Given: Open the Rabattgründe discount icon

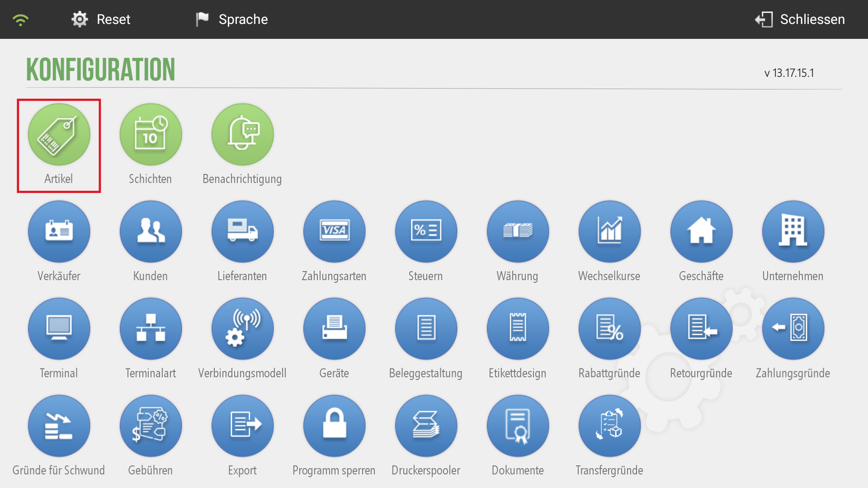Looking at the screenshot, I should pos(610,329).
